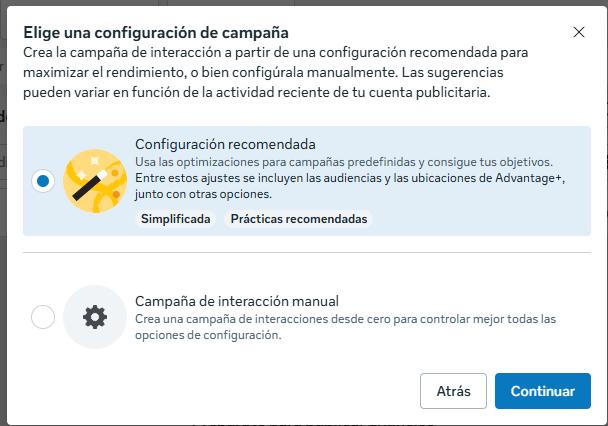
Task: Click the dialog title Elige una configuración
Action: (155, 31)
